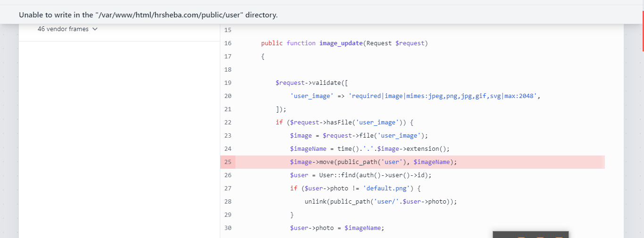The height and width of the screenshot is (238, 644).
Task: Click the public function image_update code line
Action: [x=344, y=43]
